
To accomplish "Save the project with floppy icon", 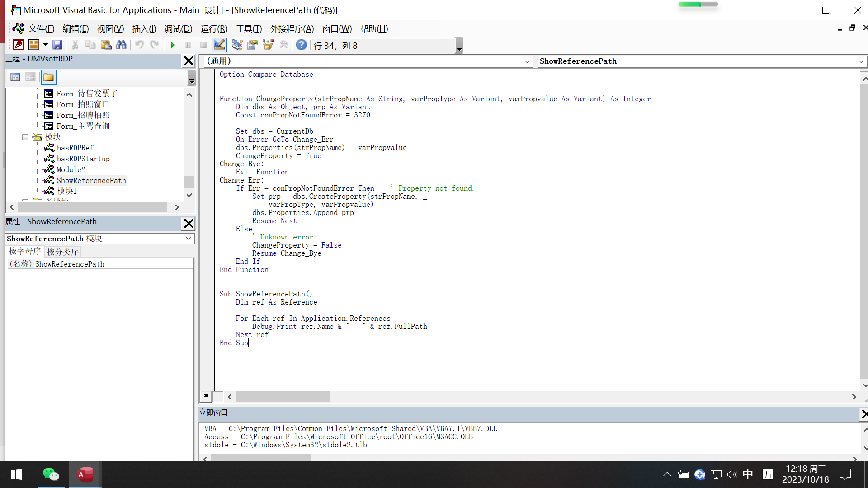I will 57,45.
